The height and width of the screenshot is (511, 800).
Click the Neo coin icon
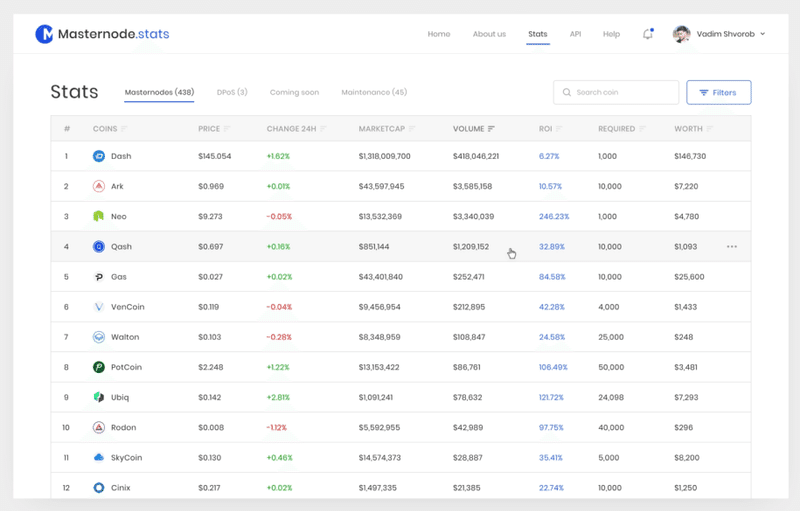coord(99,216)
